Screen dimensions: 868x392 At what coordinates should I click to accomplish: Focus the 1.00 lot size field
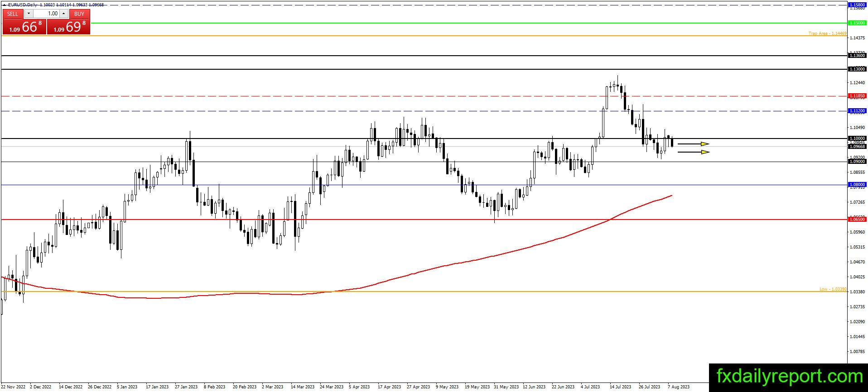pyautogui.click(x=46, y=14)
